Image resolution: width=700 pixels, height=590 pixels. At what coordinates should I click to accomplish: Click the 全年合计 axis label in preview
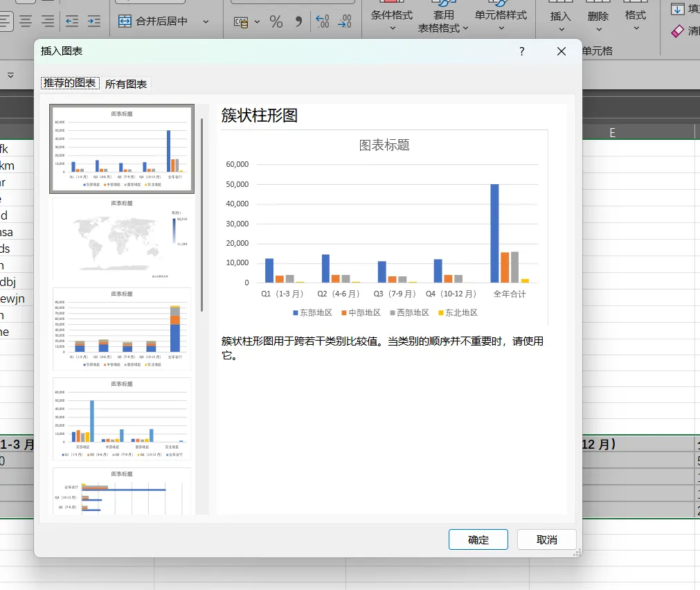pos(510,294)
